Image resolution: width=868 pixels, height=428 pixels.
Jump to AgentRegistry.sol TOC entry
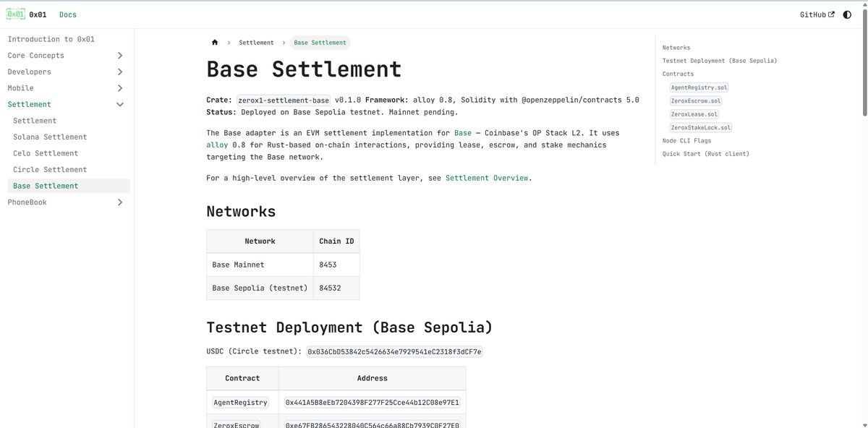click(699, 87)
